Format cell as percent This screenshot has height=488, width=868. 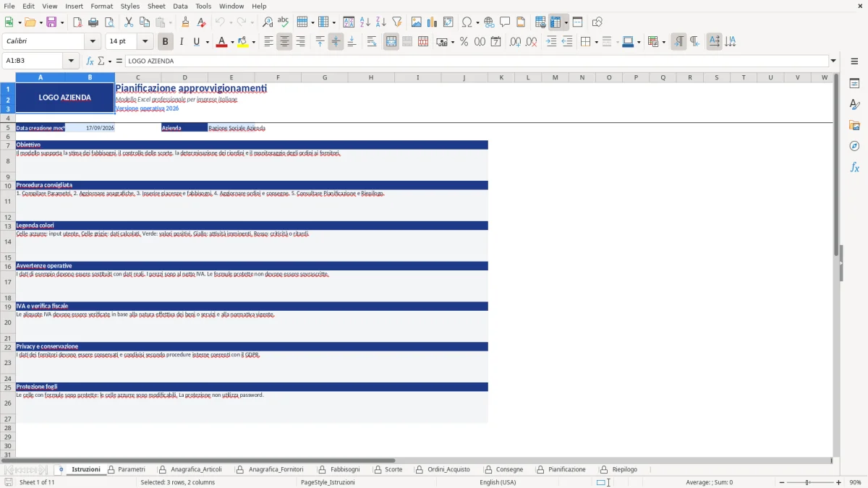pyautogui.click(x=464, y=42)
